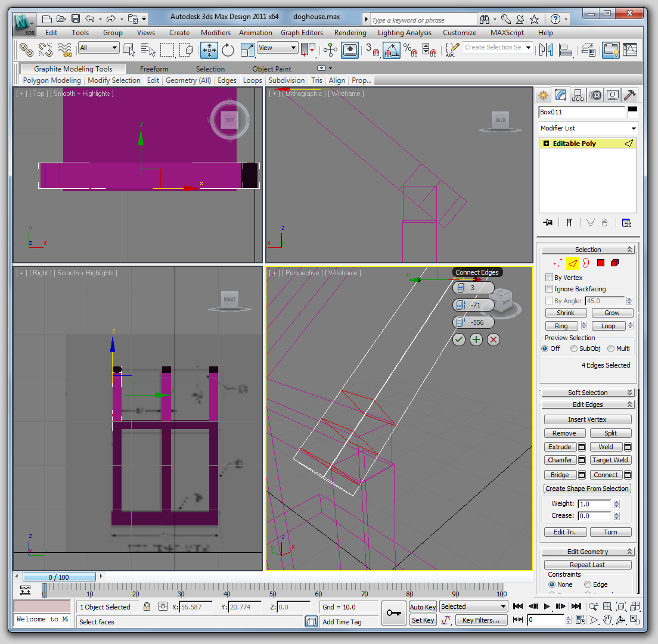Viewport: 658px width, 644px height.
Task: Confirm Connect Edges with OK checkmark
Action: tap(458, 340)
